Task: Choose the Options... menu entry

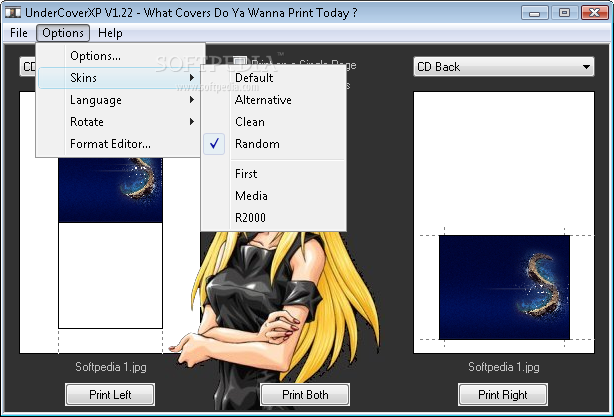Action: click(119, 56)
